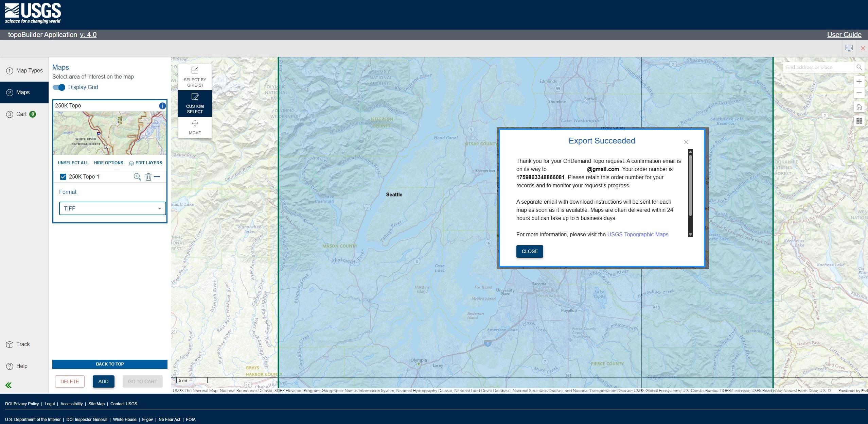Image resolution: width=868 pixels, height=424 pixels.
Task: Open the TIFF format dropdown
Action: 112,208
